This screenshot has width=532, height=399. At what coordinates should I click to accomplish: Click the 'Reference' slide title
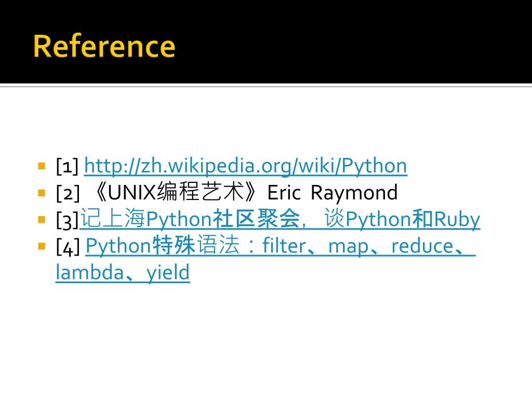(104, 46)
